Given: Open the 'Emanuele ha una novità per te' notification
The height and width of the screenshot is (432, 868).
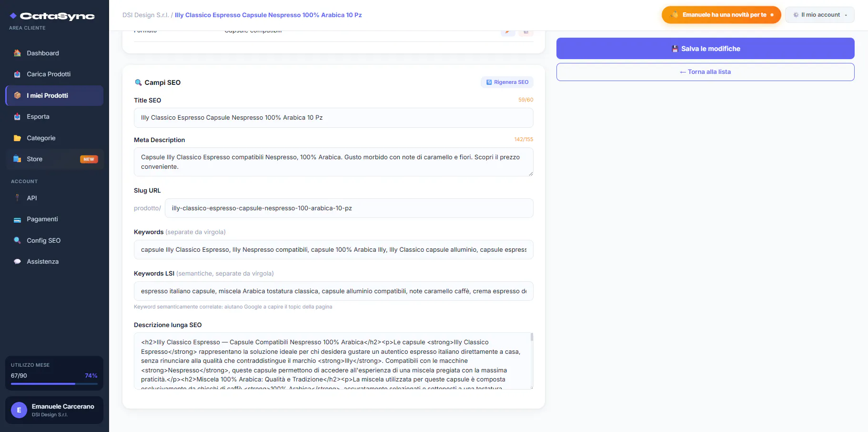Looking at the screenshot, I should [721, 15].
